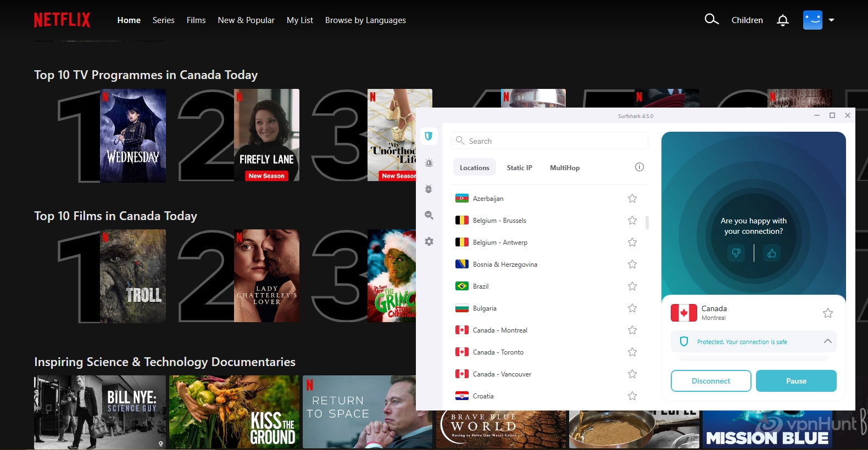Open Surfshark Search magnifier sidebar icon
Image resolution: width=868 pixels, height=450 pixels.
click(x=429, y=215)
